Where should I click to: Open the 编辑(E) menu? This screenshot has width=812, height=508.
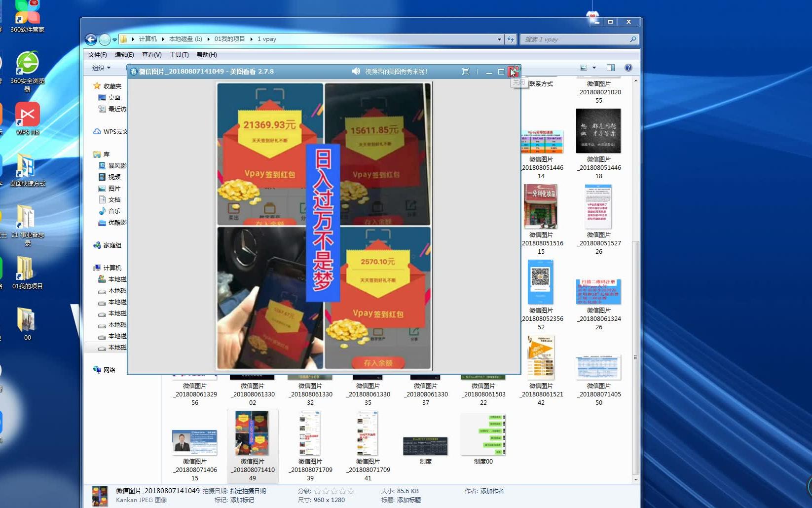[124, 55]
